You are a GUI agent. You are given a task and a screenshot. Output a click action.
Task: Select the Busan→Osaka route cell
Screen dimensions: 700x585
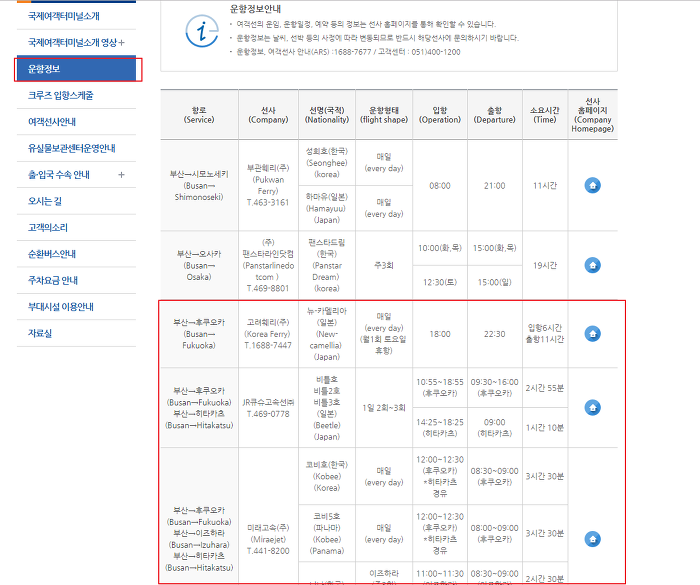point(199,265)
